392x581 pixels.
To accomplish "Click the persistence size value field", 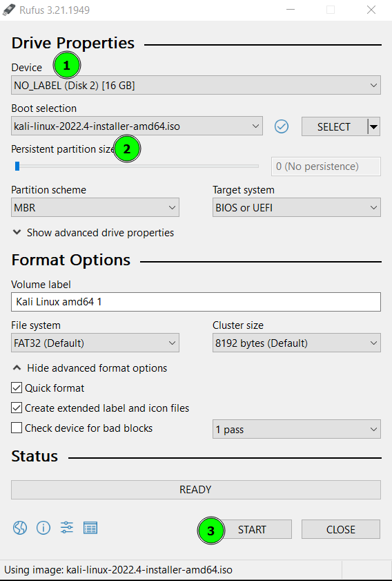I will tap(326, 166).
